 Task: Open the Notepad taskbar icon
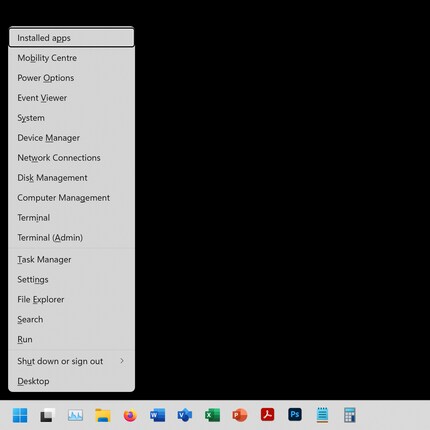click(322, 415)
